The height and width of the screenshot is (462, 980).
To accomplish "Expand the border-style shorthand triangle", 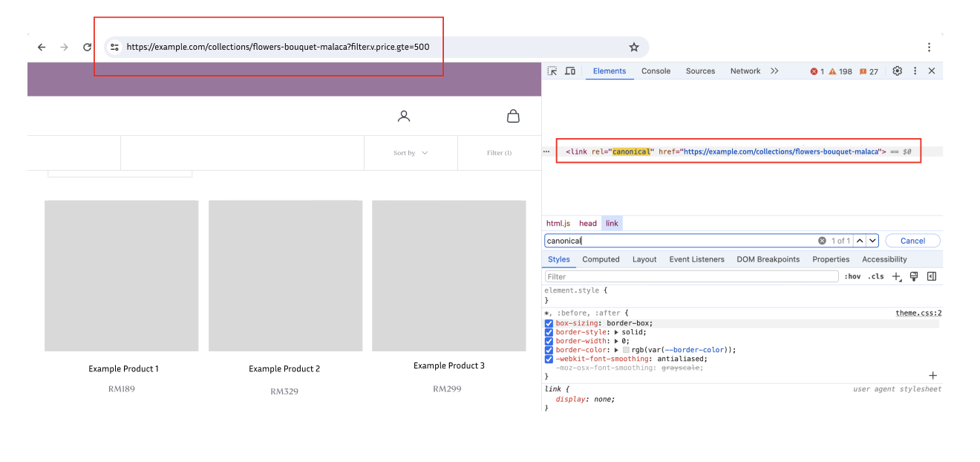I will point(616,333).
